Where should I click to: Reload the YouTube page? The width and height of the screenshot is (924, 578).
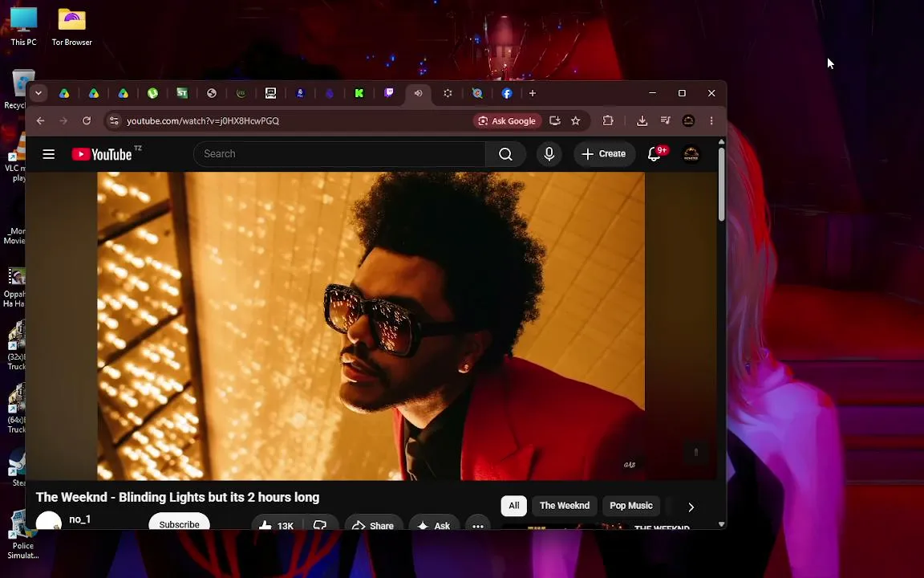coord(87,121)
